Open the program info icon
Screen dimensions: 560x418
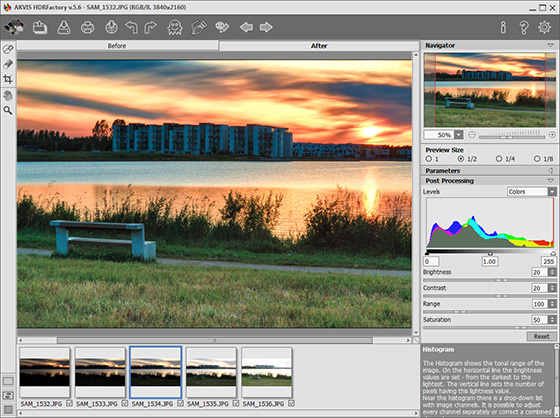click(503, 27)
